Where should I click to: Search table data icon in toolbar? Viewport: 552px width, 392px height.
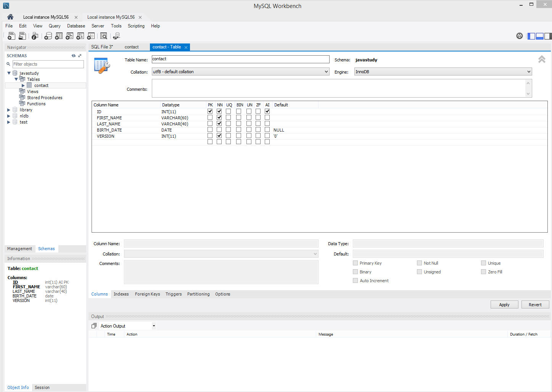pos(103,36)
